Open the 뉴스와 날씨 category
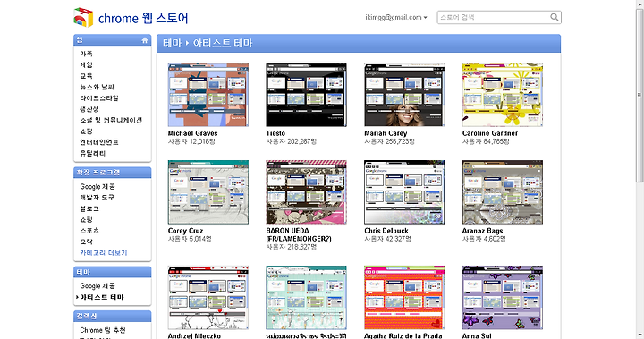The height and width of the screenshot is (339, 644). (x=97, y=87)
